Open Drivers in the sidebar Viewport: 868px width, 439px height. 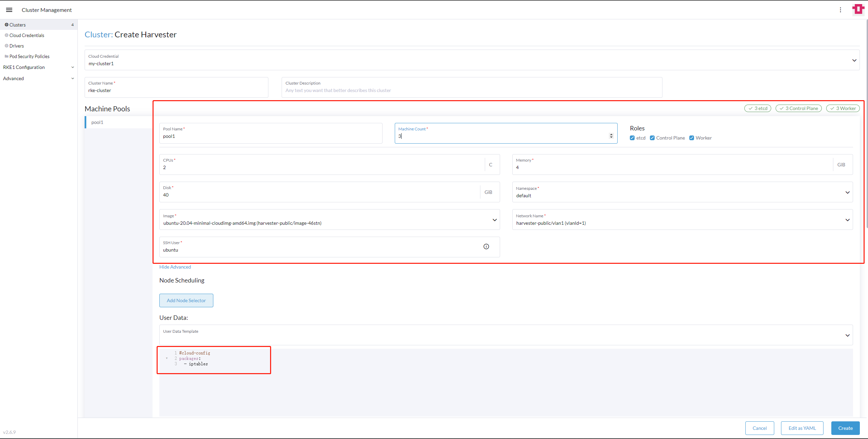coord(39,46)
